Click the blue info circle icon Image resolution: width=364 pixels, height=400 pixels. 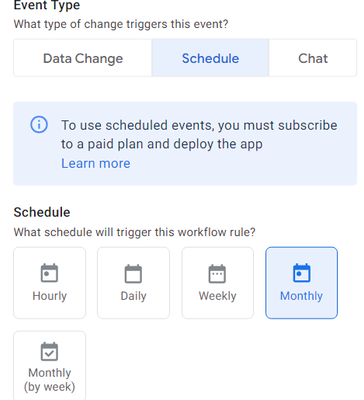tap(39, 125)
